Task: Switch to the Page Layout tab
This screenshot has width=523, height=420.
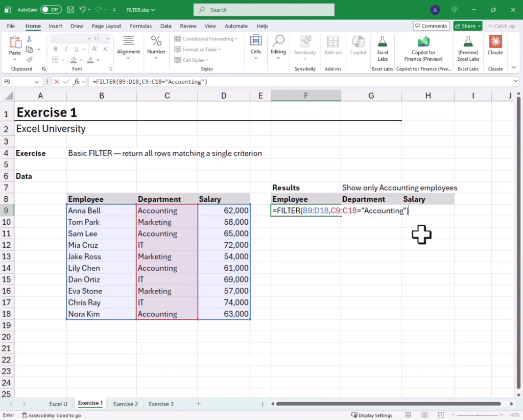Action: pyautogui.click(x=106, y=26)
